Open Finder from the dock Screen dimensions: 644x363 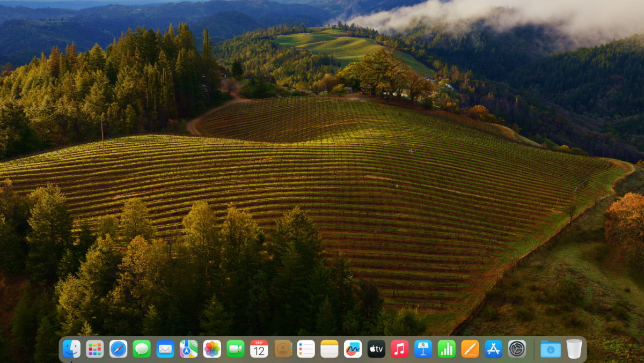[x=71, y=349]
